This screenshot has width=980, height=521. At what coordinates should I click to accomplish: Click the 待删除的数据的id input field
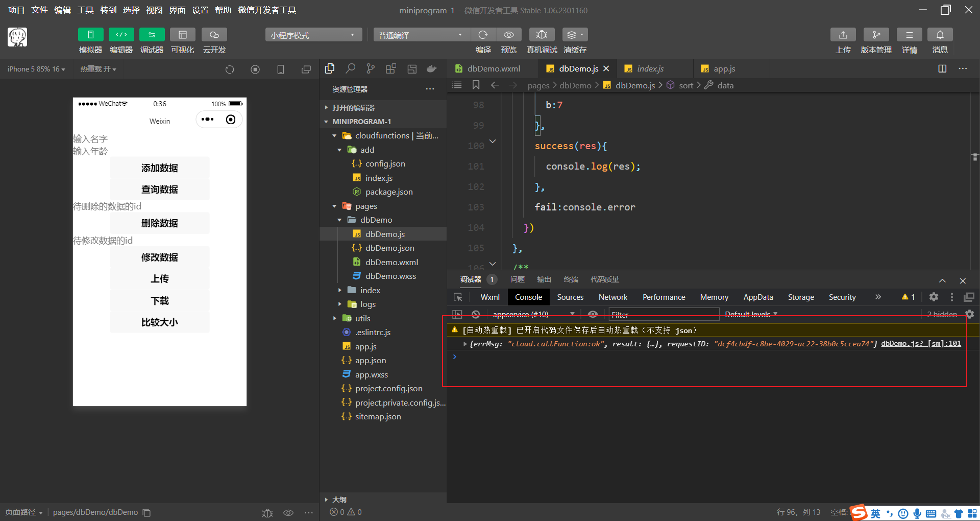coord(159,206)
